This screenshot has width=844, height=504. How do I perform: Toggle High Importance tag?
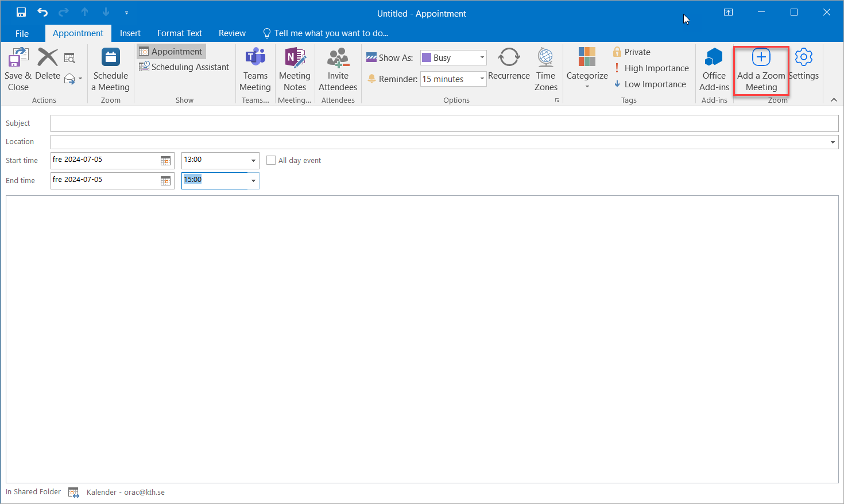pyautogui.click(x=651, y=68)
